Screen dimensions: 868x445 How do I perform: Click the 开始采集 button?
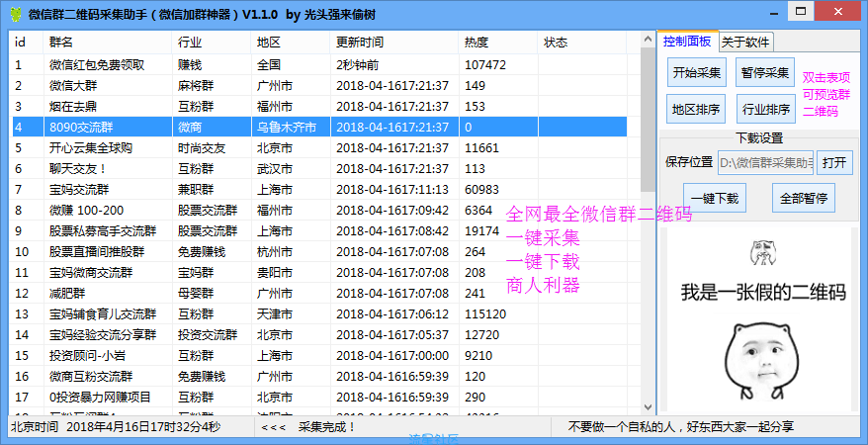point(696,72)
